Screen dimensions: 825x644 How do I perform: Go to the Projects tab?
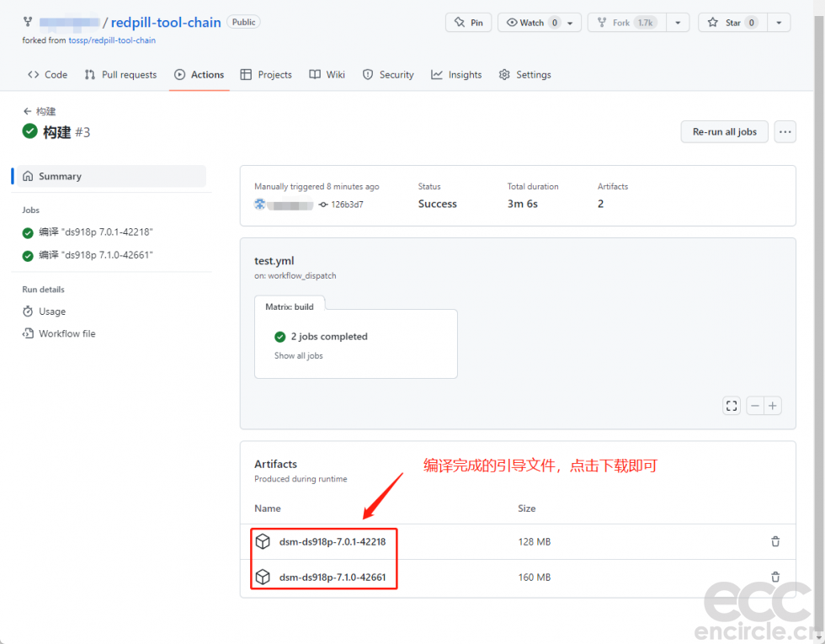266,75
